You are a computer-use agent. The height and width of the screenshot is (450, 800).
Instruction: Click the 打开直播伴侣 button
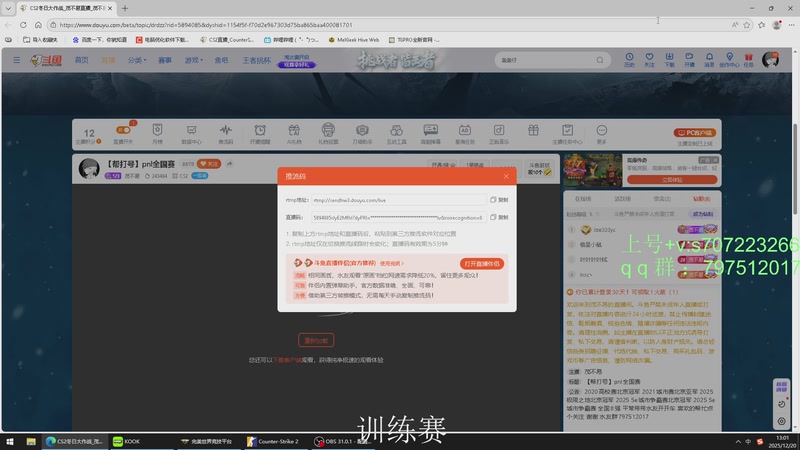click(482, 264)
